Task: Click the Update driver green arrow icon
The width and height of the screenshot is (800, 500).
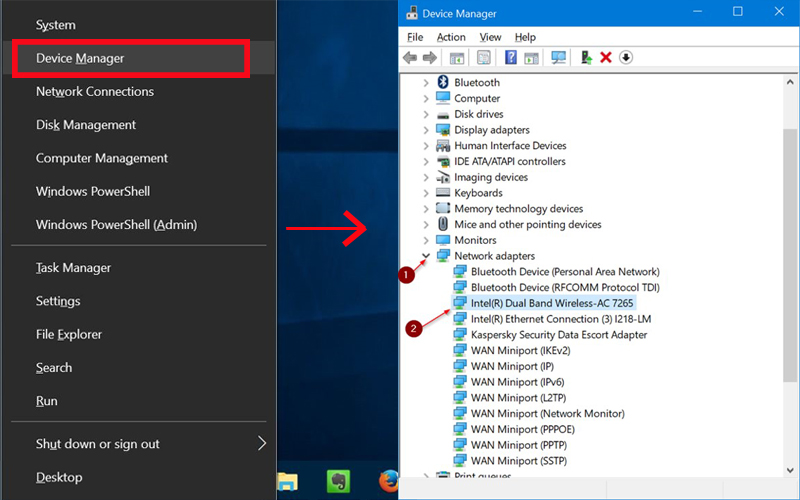Action: [587, 58]
